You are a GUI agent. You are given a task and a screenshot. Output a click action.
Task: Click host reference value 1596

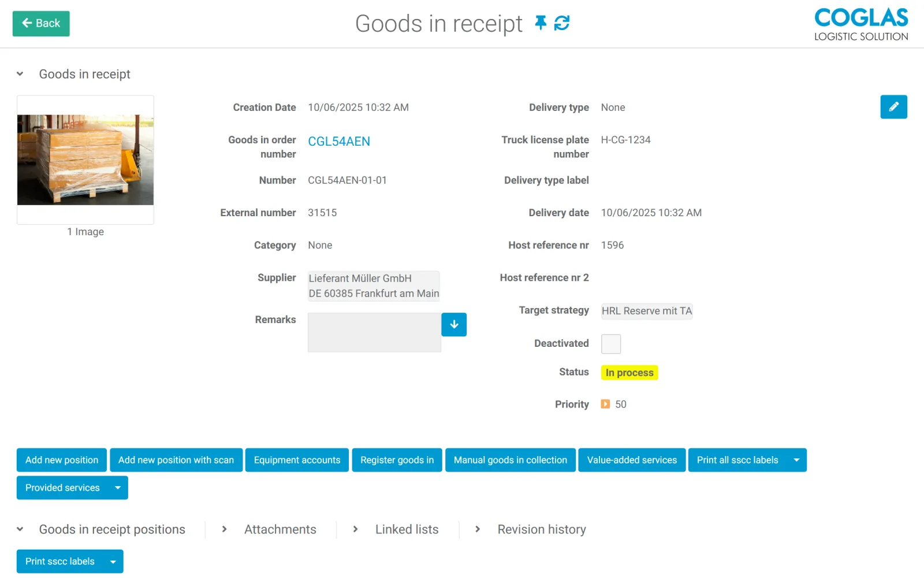coord(612,245)
